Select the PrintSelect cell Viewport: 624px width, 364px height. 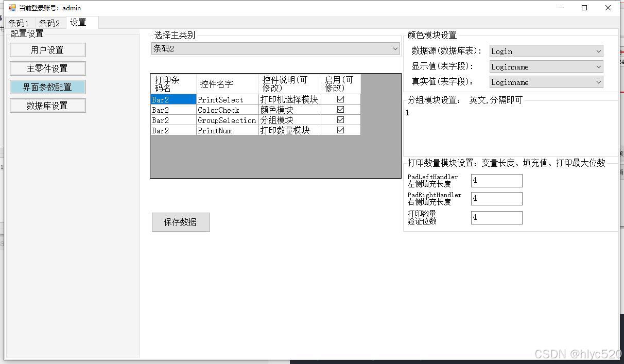tap(228, 99)
